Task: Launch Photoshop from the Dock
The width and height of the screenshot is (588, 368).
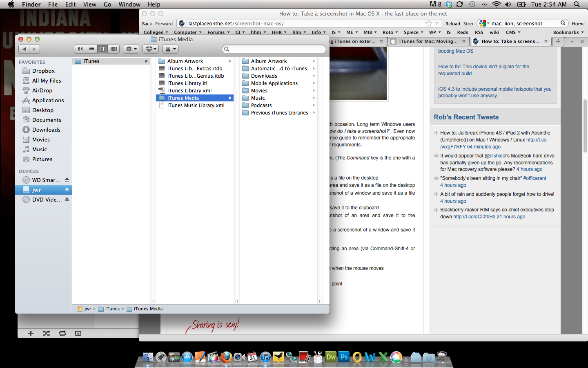Action: point(344,357)
